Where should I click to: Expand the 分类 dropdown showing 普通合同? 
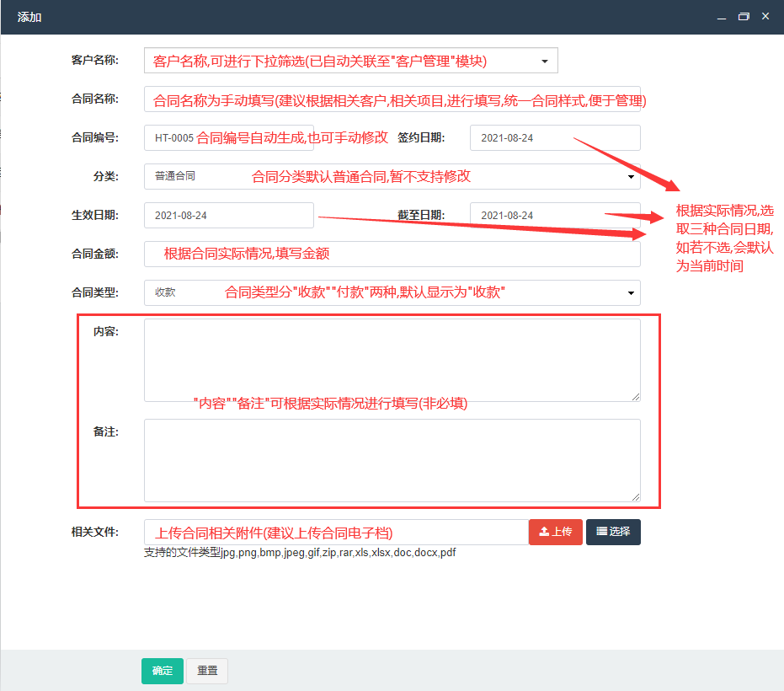392,177
